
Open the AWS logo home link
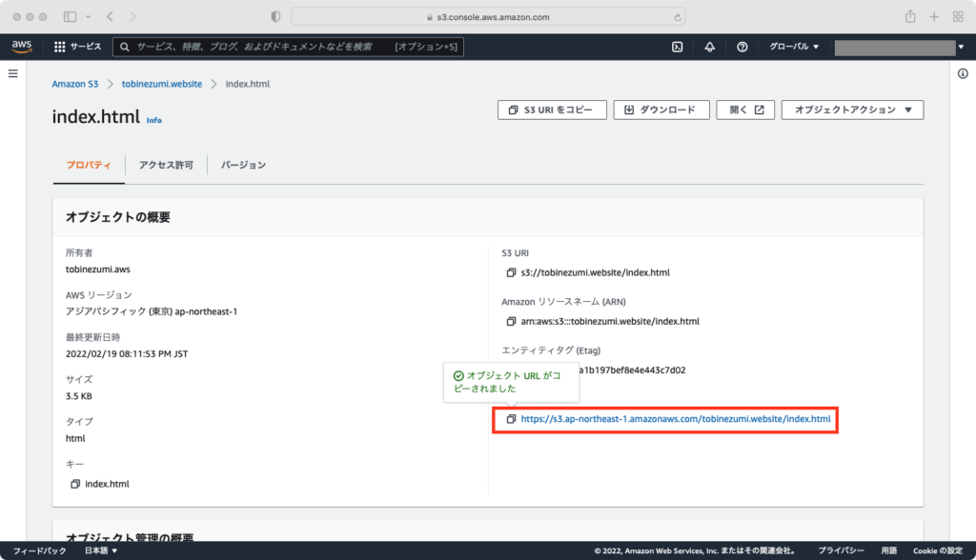coord(22,46)
